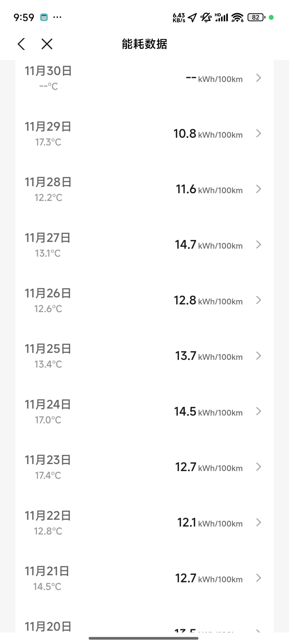This screenshot has width=289, height=644.
Task: Tap the cellular signal strength icon
Action: click(x=221, y=17)
